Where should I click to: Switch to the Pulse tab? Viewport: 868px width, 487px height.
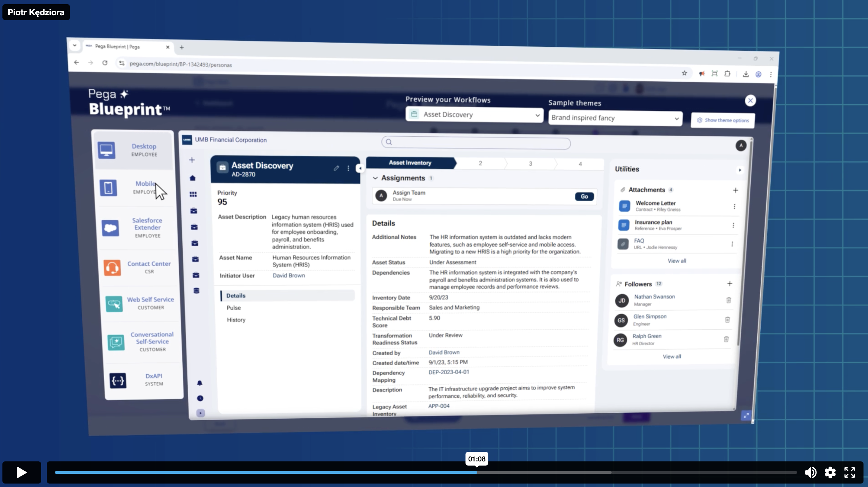[x=234, y=308]
